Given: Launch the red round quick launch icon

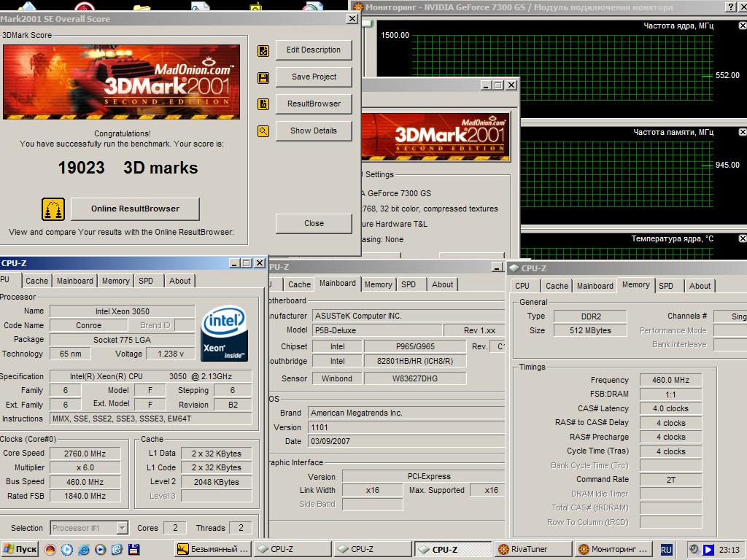Looking at the screenshot, I should [50, 550].
